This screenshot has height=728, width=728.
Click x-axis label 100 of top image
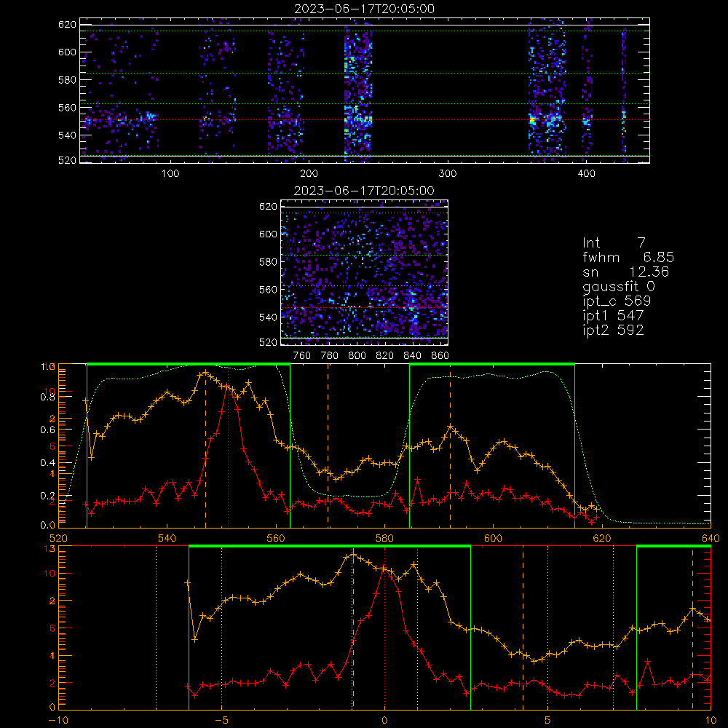coord(170,174)
